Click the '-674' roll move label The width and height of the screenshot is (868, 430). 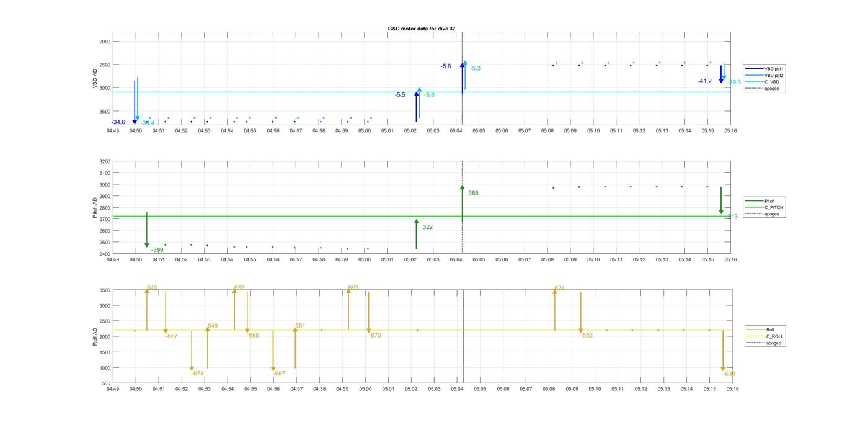point(197,374)
